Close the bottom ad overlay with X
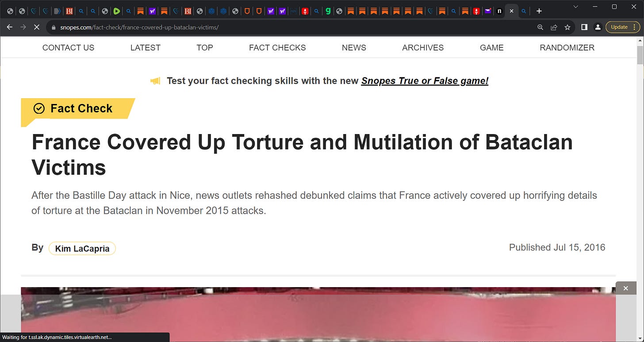Image resolution: width=644 pixels, height=342 pixels. point(626,288)
